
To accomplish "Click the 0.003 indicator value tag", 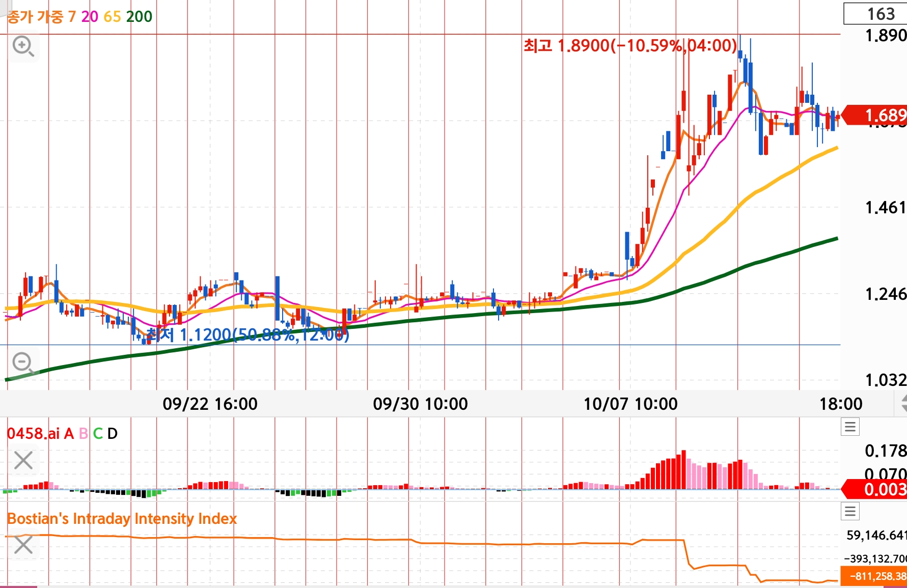I will pyautogui.click(x=874, y=489).
